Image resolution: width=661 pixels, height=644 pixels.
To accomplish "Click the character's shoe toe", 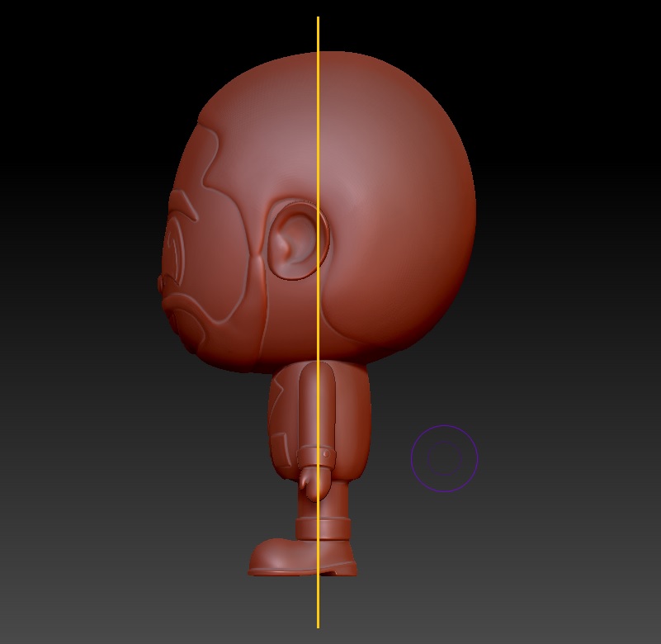I will click(271, 556).
